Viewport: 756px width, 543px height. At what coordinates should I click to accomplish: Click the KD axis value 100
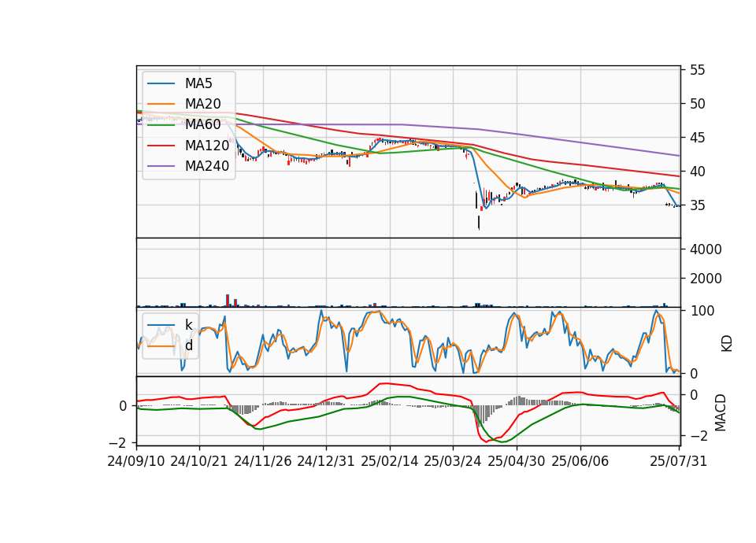(702, 311)
